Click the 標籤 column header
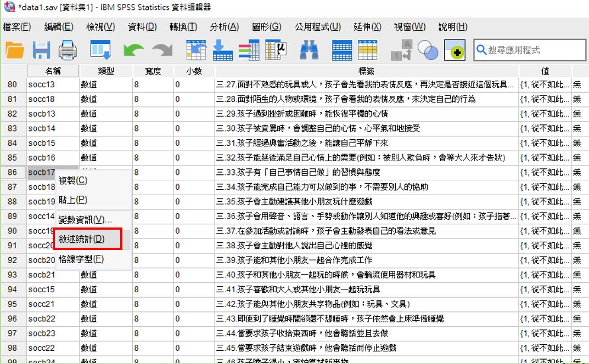Screen dimensions: 589x364 pos(366,71)
